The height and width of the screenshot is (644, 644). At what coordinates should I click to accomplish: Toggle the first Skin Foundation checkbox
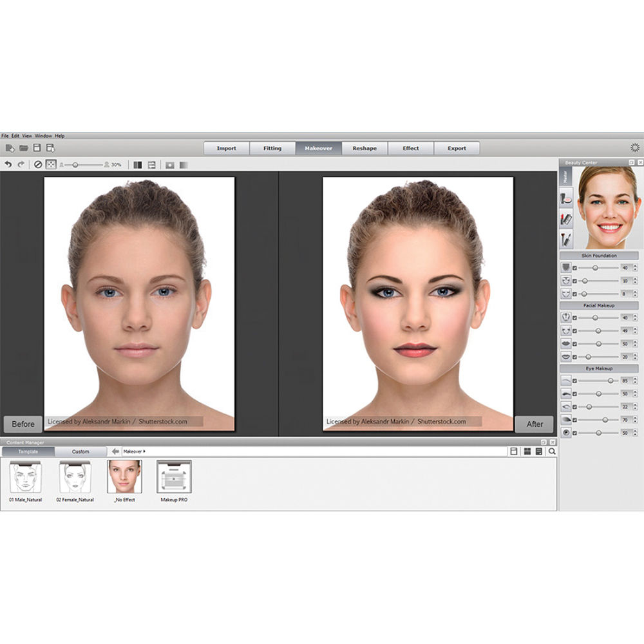click(574, 267)
